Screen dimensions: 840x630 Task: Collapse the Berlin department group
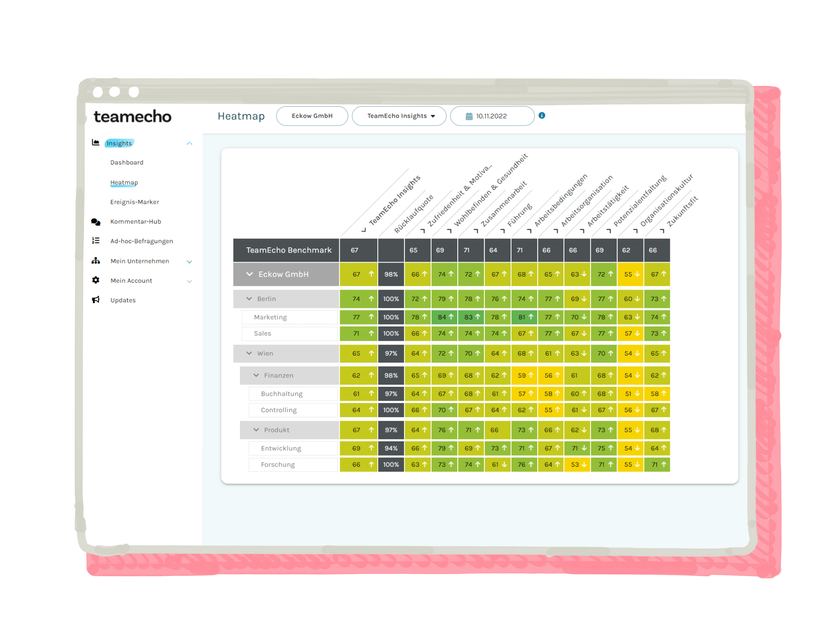pos(249,299)
